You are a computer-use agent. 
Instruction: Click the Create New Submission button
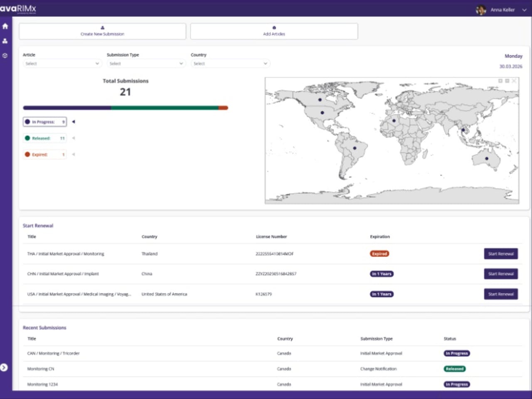(103, 31)
